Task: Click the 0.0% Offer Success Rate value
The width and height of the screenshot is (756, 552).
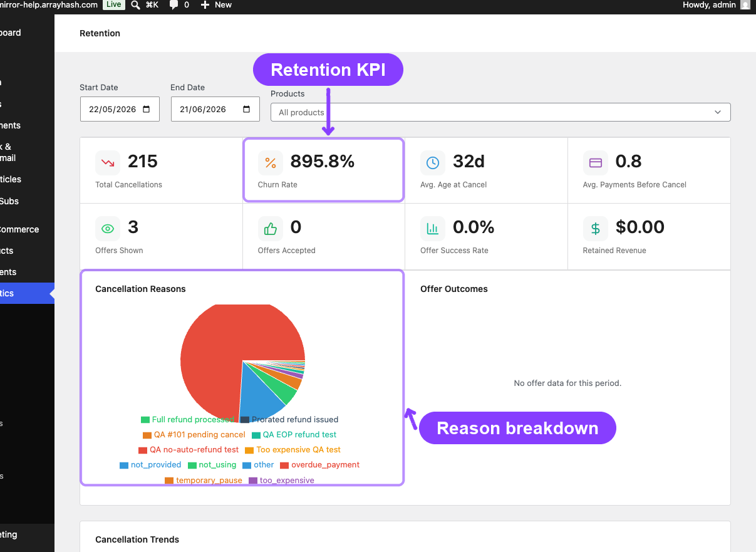Action: [474, 227]
